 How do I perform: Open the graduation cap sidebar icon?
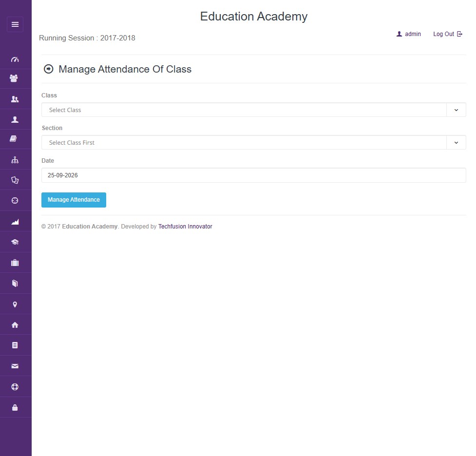tap(15, 242)
